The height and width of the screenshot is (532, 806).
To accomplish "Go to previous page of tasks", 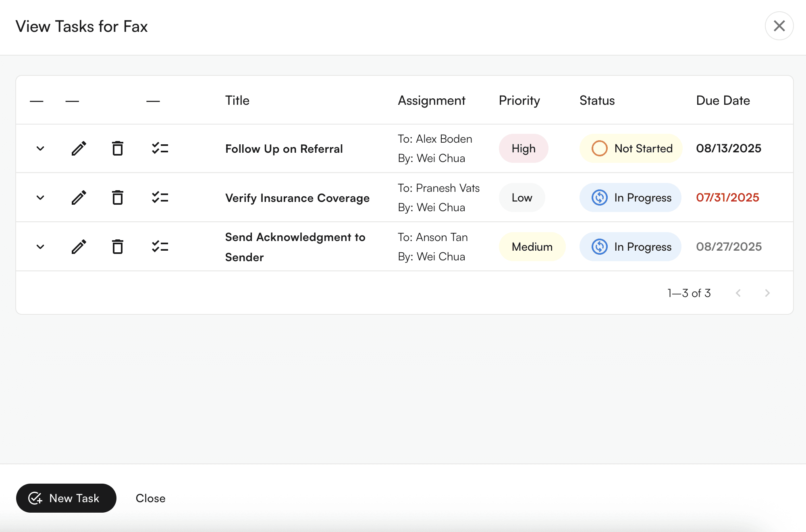I will point(738,293).
